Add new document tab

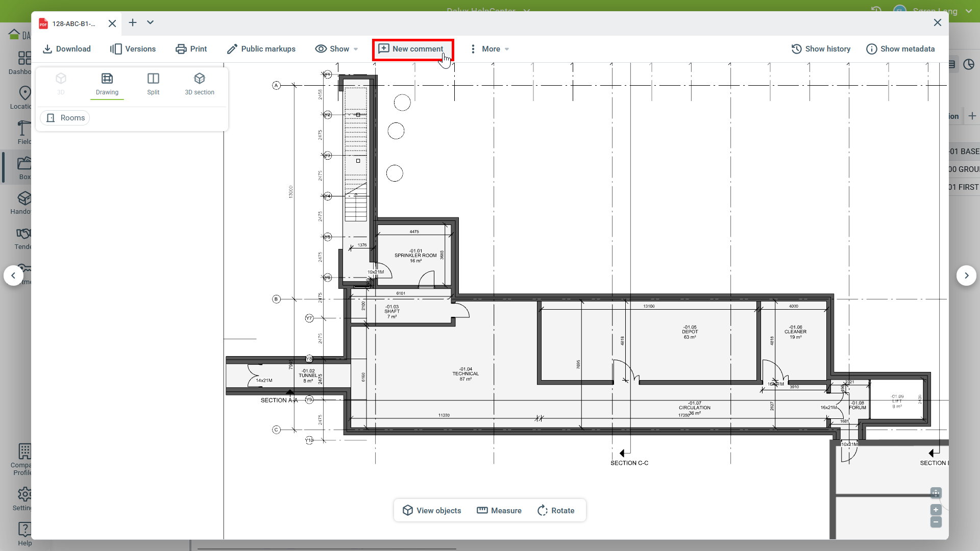133,22
